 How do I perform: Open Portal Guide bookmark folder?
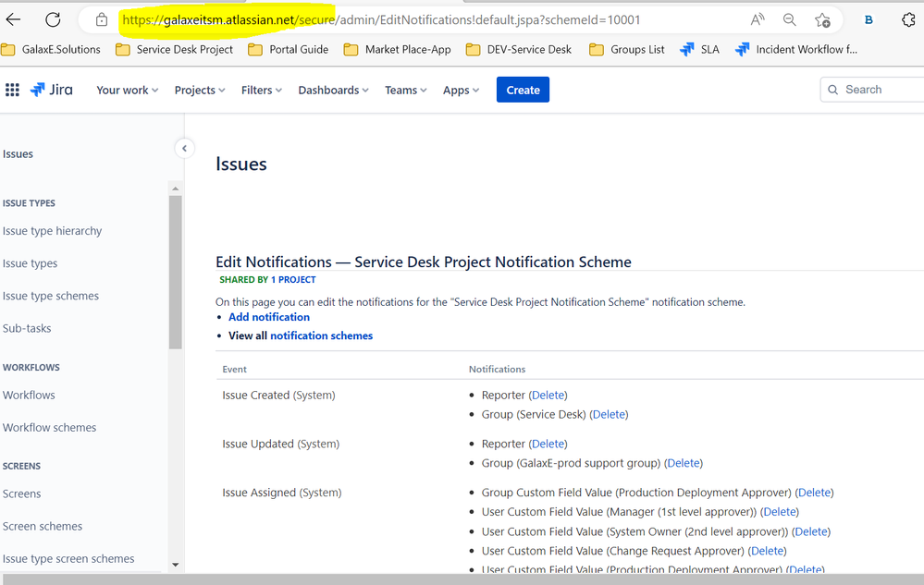(289, 49)
